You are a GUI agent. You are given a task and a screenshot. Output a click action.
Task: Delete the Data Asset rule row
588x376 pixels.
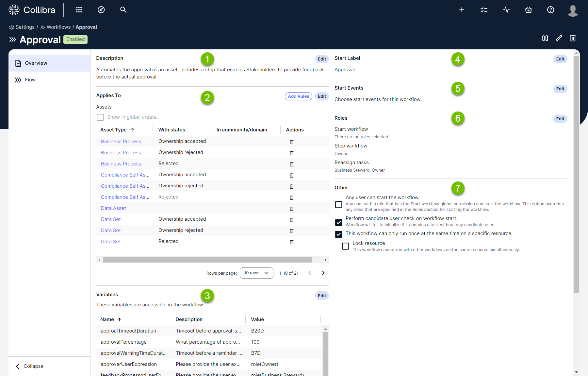(x=291, y=209)
